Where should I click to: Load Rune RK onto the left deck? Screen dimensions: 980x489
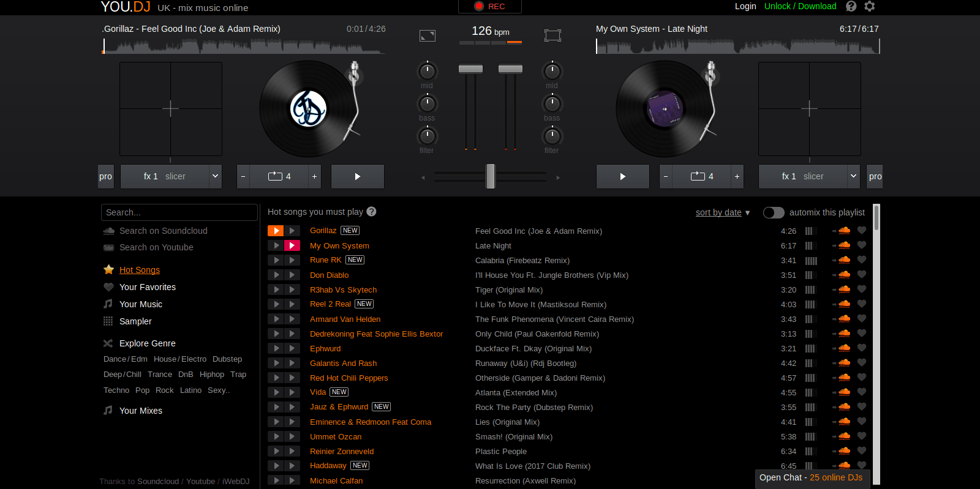tap(276, 260)
